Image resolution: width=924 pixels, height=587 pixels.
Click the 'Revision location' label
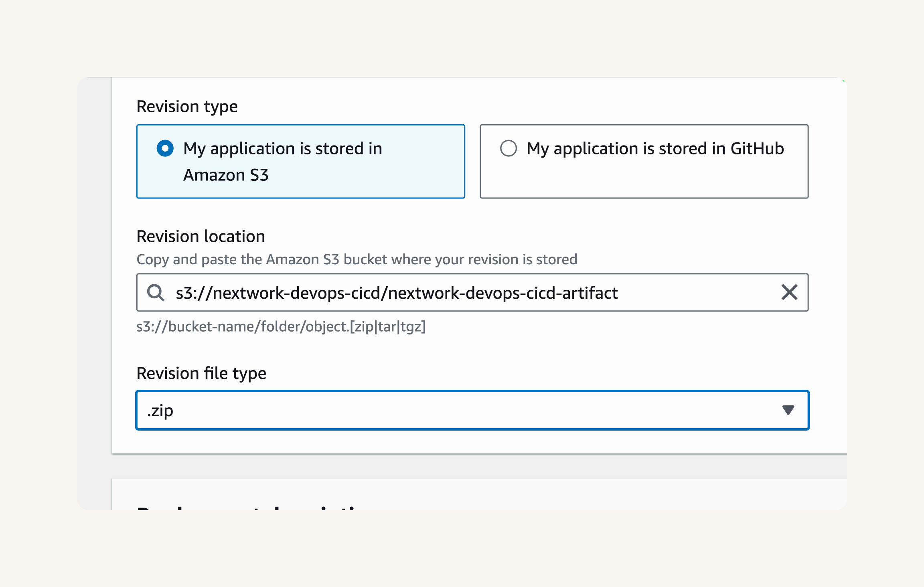[x=201, y=237]
